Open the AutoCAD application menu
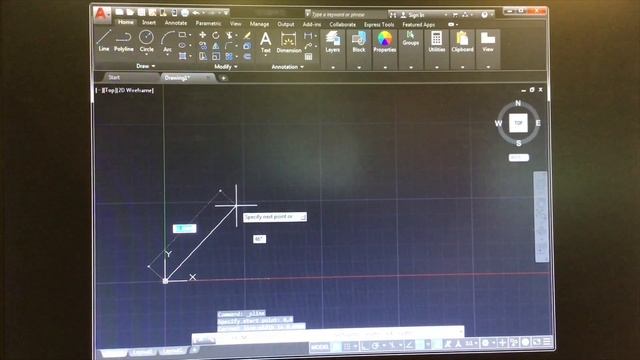 101,14
